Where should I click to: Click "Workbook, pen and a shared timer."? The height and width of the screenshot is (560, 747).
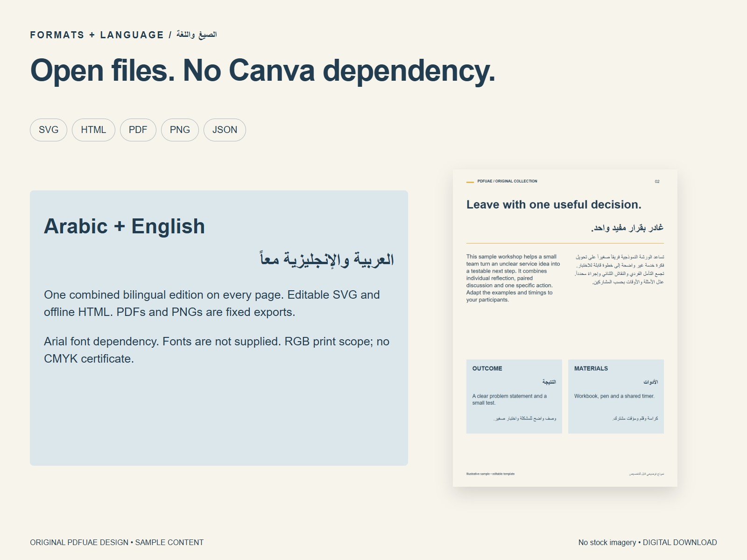[614, 396]
